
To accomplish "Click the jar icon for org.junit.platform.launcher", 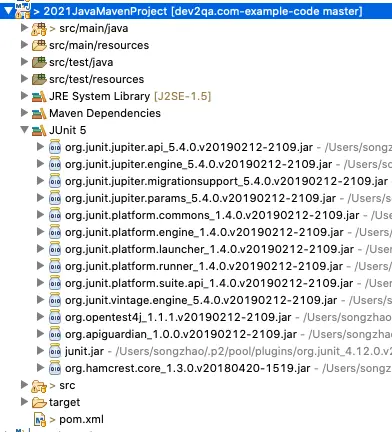I will click(55, 249).
